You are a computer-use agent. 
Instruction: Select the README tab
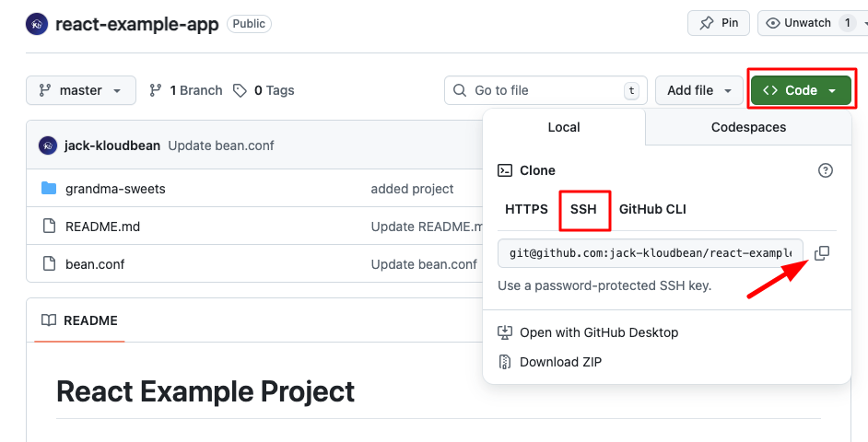pos(80,320)
